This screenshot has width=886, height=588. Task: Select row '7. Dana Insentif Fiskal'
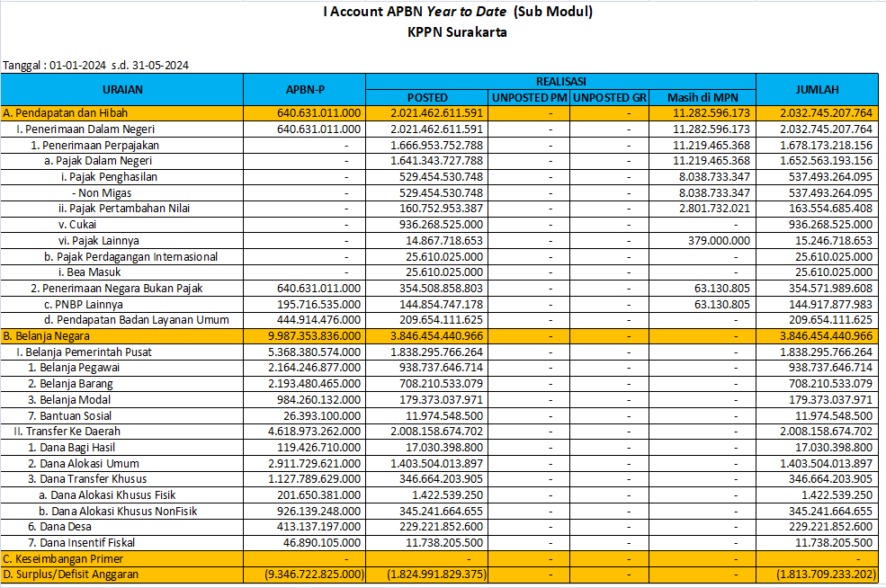440,543
